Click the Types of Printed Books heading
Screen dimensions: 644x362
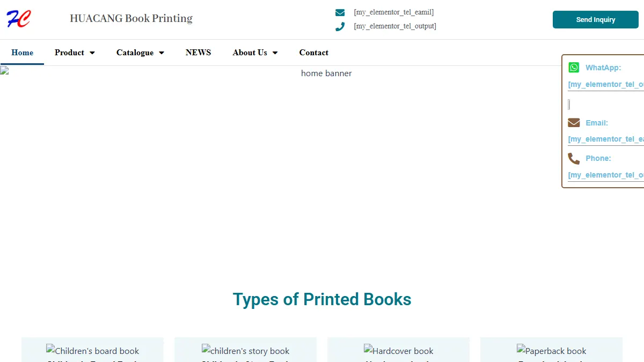pyautogui.click(x=322, y=299)
